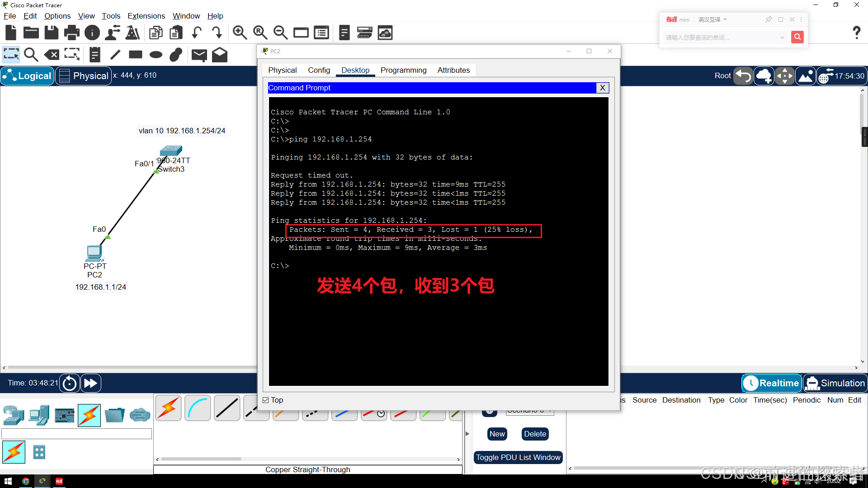Screen dimensions: 868x488
Task: Select the Inspect magnifier tool
Action: pyautogui.click(x=31, y=55)
